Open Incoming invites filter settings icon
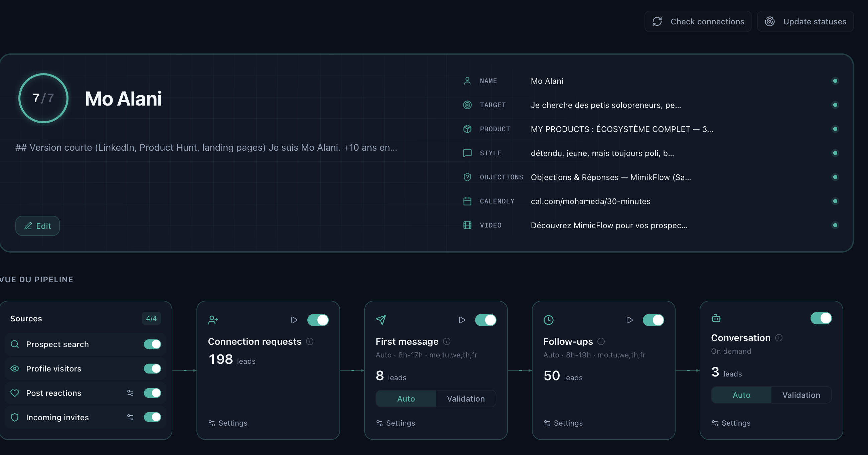The image size is (868, 455). (x=130, y=417)
